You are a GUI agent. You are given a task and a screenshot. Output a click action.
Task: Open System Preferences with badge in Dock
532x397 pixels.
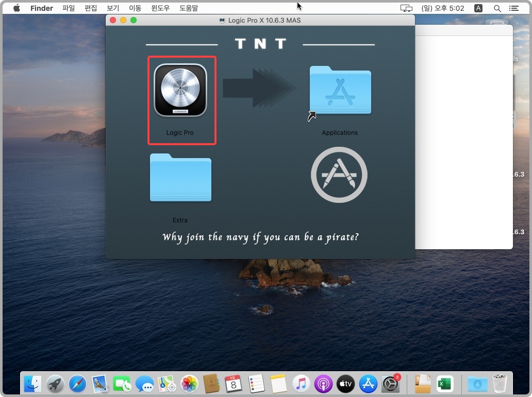390,384
